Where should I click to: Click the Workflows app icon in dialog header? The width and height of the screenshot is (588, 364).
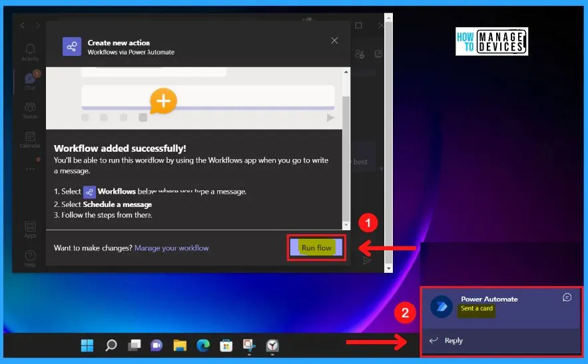(x=72, y=47)
